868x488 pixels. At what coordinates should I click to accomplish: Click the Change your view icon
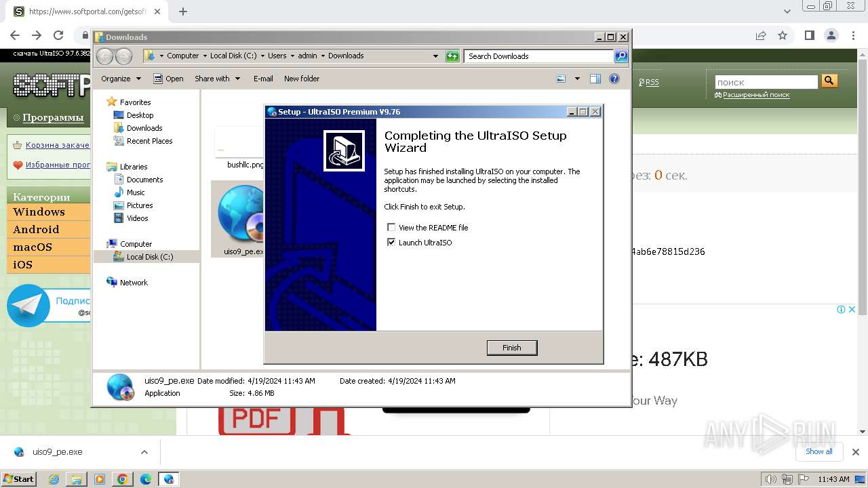point(561,79)
